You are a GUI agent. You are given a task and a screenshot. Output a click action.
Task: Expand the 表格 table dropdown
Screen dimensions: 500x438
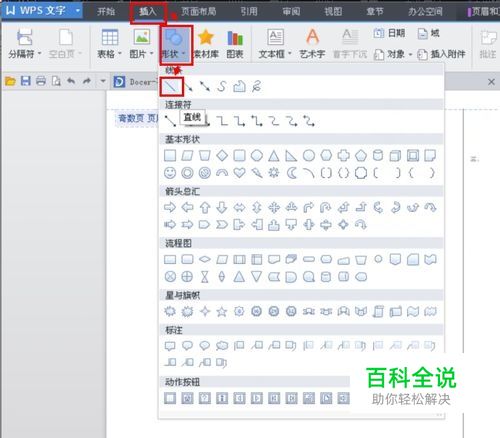[x=120, y=54]
